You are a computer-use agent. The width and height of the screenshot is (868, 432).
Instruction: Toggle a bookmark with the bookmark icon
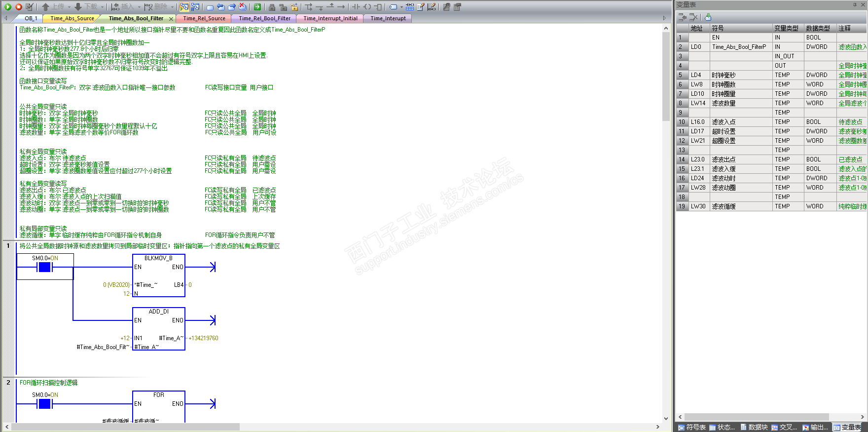coord(210,7)
